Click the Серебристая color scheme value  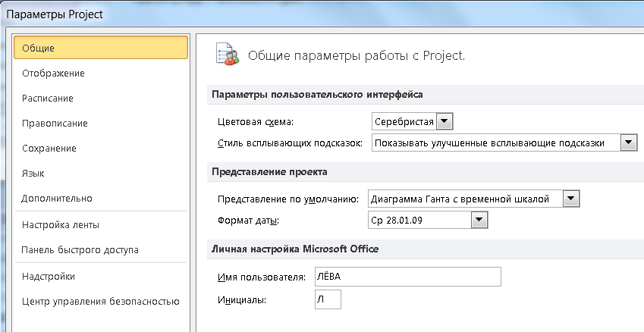404,121
